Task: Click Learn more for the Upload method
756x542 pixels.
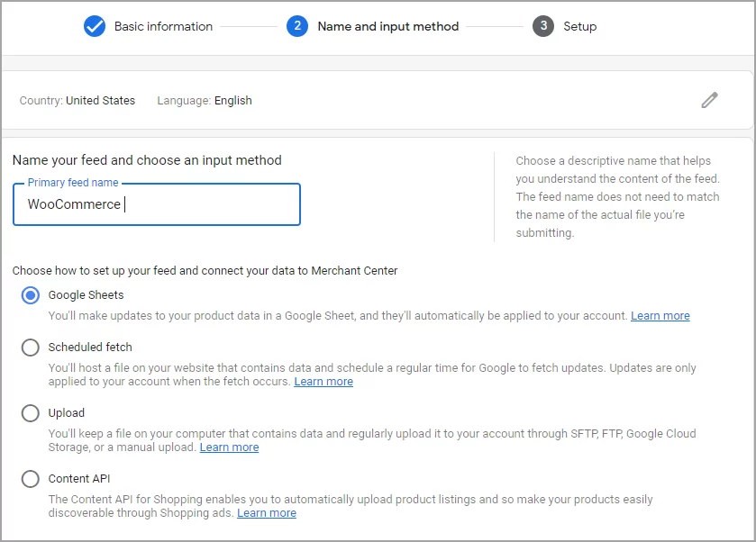Action: 229,447
